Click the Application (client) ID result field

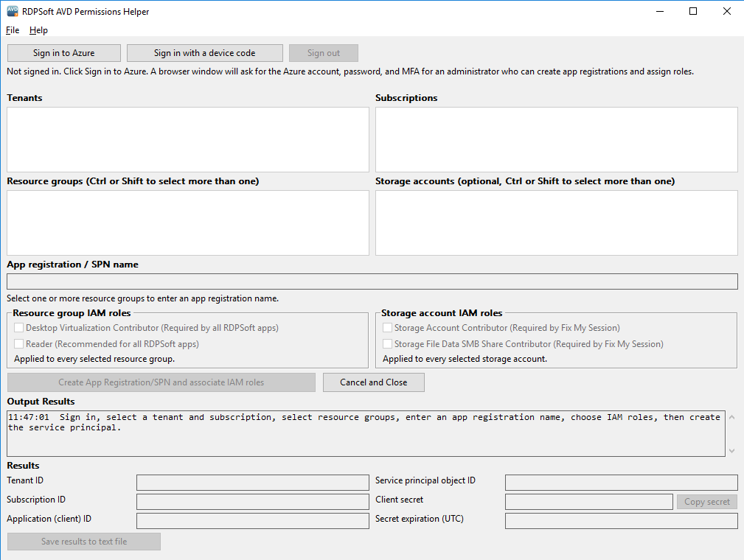[252, 521]
